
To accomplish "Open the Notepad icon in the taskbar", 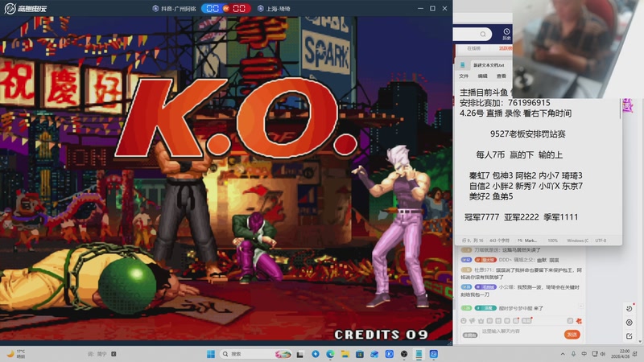I will pyautogui.click(x=419, y=354).
